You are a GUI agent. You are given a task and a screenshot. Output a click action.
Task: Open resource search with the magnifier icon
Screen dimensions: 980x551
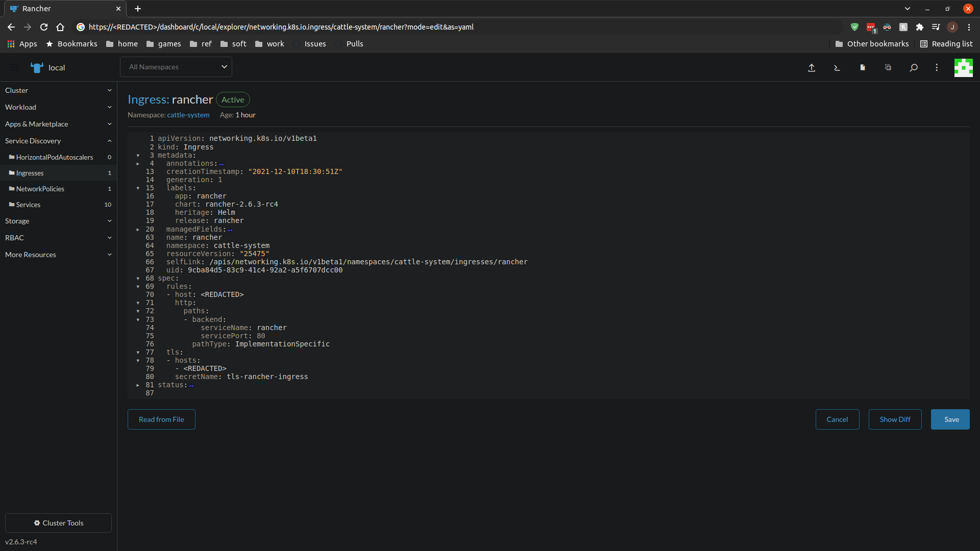(914, 67)
